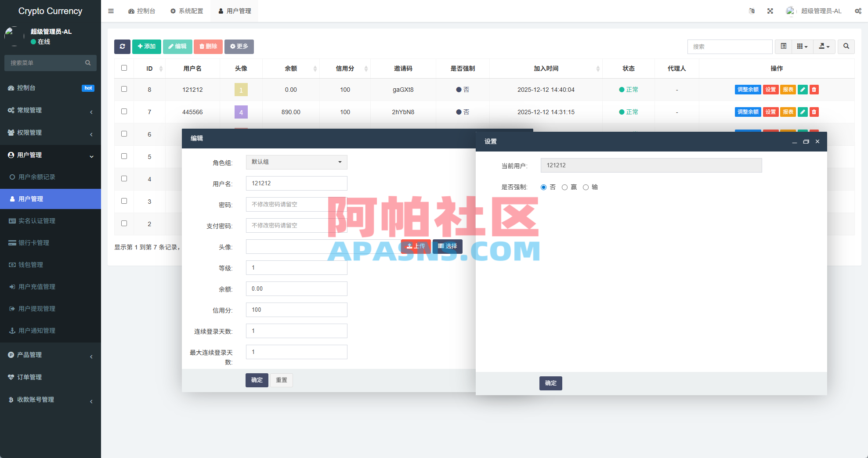Viewport: 868px width, 458px height.
Task: Open 更多 dropdown button in toolbar
Action: pos(239,47)
